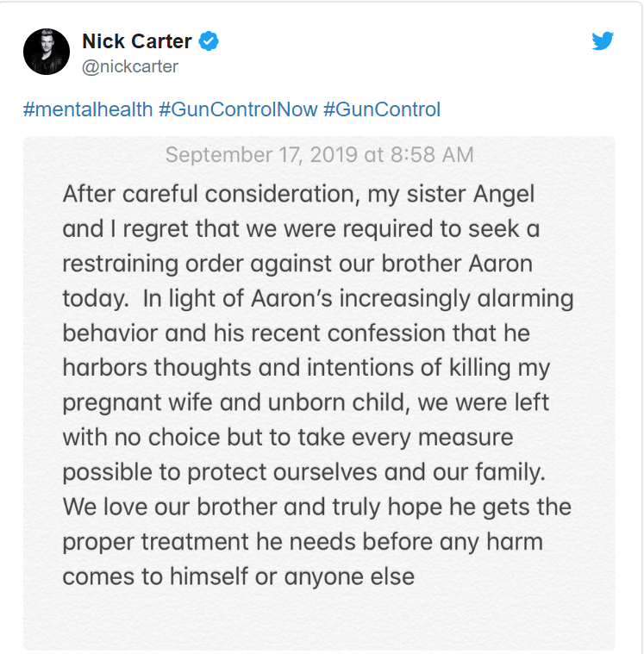Open the #mentalhealth hashtag
Viewport: 644px width, 654px height.
(88, 109)
